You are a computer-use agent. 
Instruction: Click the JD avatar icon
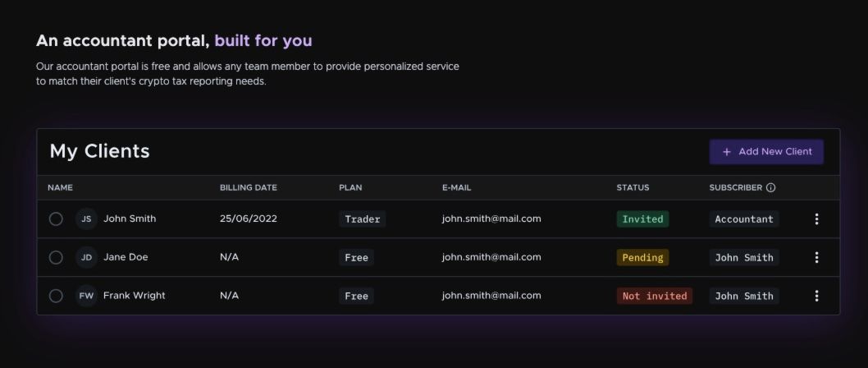(86, 257)
